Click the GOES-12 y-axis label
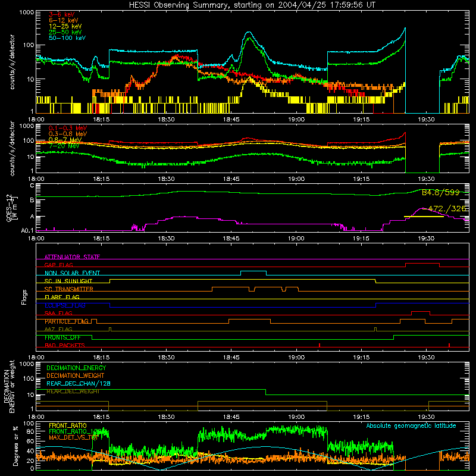This screenshot has height=476, width=476. coord(11,208)
